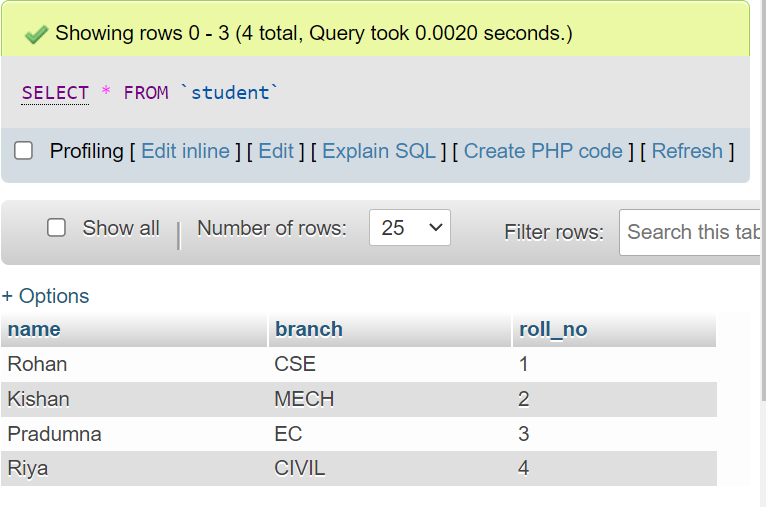Image resolution: width=766 pixels, height=507 pixels.
Task: Select roll_no cell with value 4
Action: (524, 468)
